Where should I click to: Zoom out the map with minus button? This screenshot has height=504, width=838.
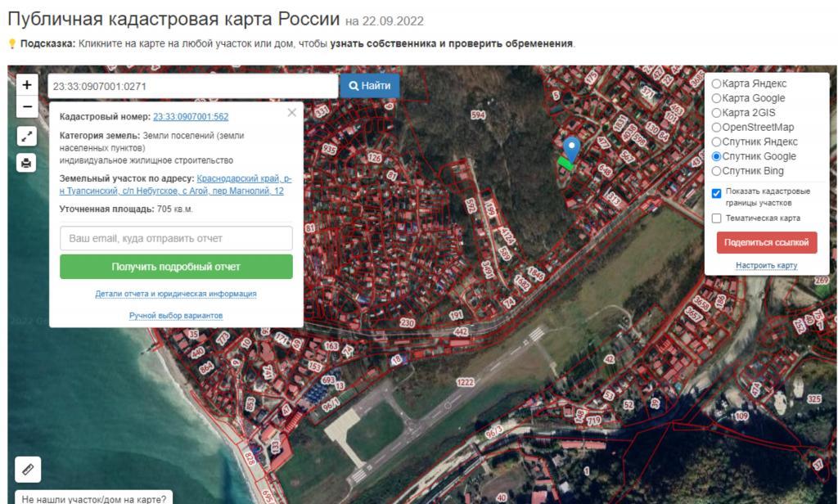27,106
